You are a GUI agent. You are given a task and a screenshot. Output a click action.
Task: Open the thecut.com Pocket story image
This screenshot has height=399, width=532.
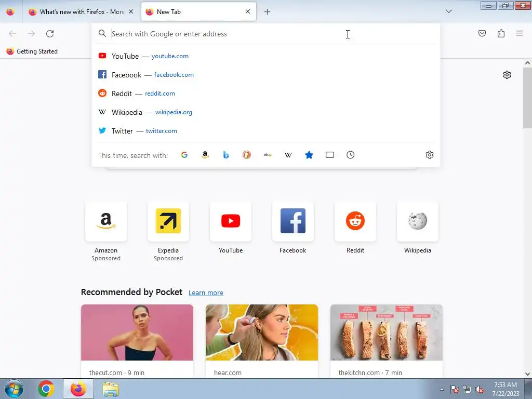click(x=137, y=332)
